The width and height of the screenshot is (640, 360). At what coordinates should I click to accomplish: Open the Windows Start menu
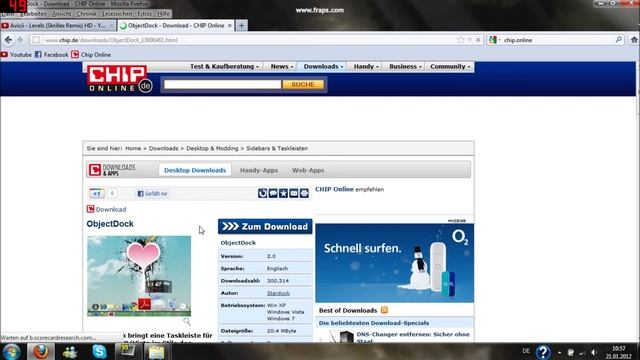(x=11, y=352)
